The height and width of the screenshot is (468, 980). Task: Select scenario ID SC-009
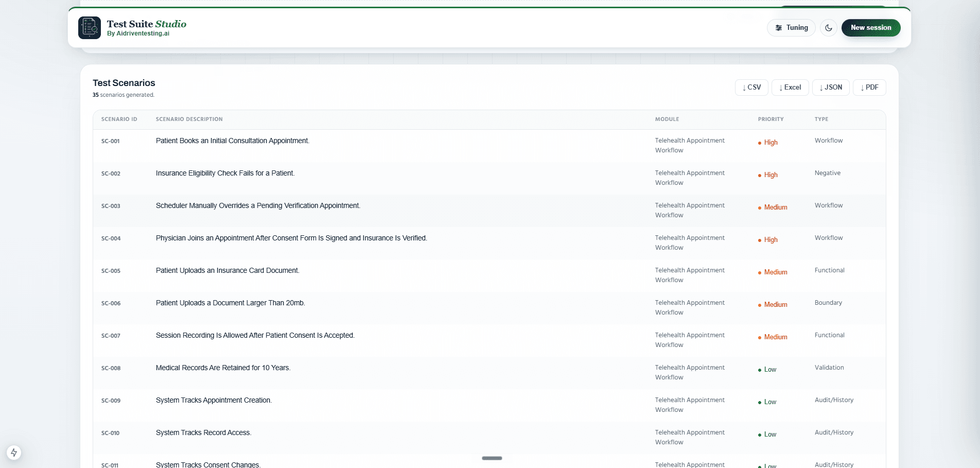[x=111, y=401]
